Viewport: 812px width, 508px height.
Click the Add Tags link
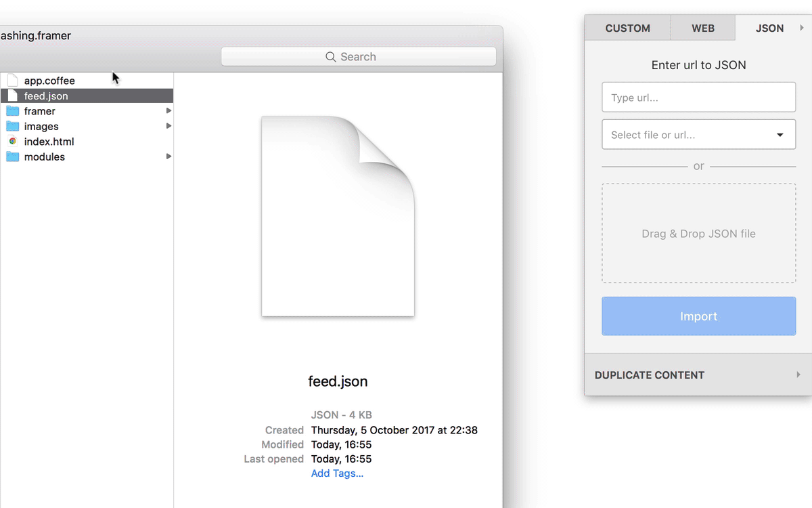[x=337, y=473]
